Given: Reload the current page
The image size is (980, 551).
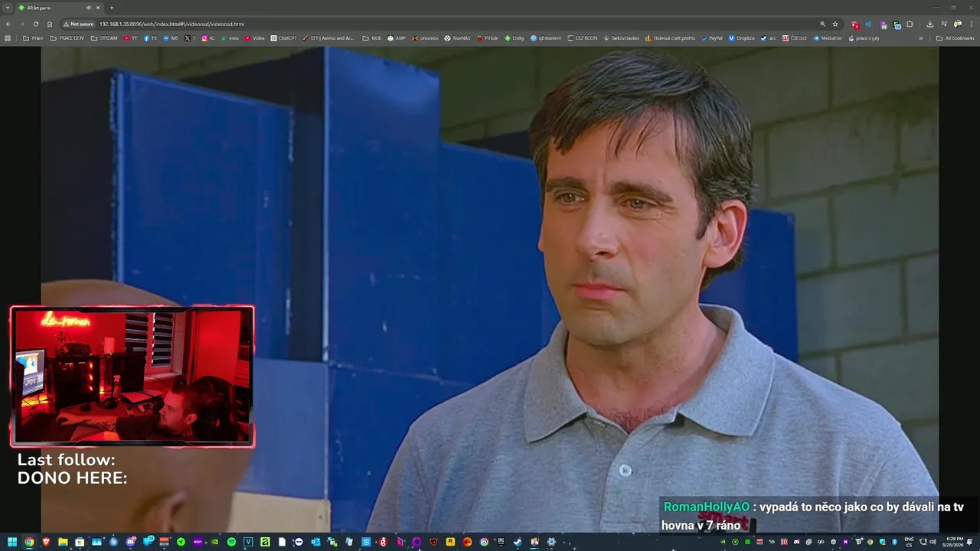Looking at the screenshot, I should click(35, 24).
